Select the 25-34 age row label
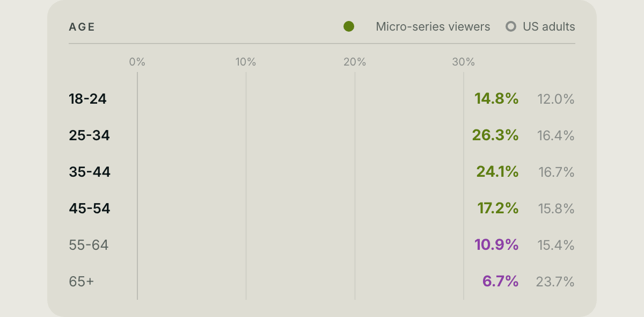The width and height of the screenshot is (644, 317). tap(90, 135)
